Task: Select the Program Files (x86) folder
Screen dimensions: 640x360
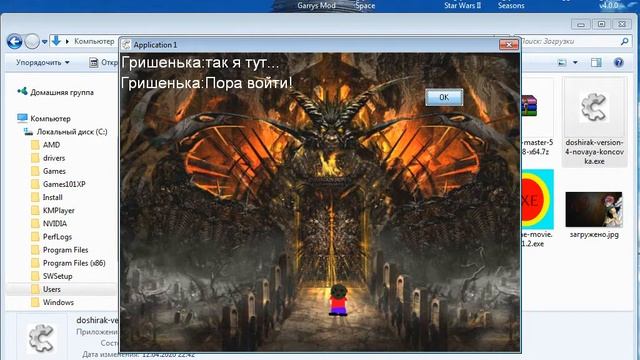Action: pyautogui.click(x=74, y=263)
